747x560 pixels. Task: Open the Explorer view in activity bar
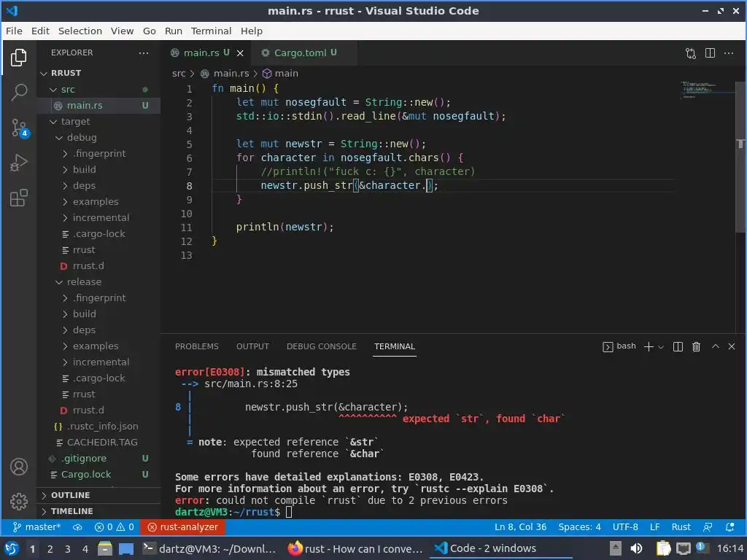[18, 58]
